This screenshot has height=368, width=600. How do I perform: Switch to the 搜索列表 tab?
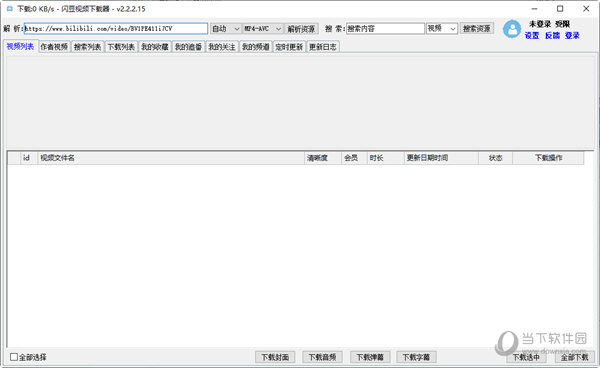(x=88, y=47)
